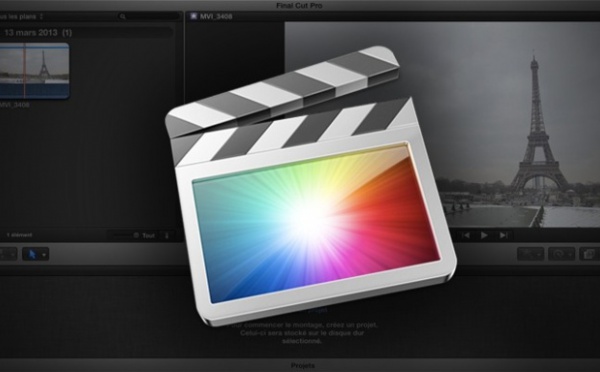The width and height of the screenshot is (600, 372).
Task: Open the Retime speed menu
Action: [561, 254]
